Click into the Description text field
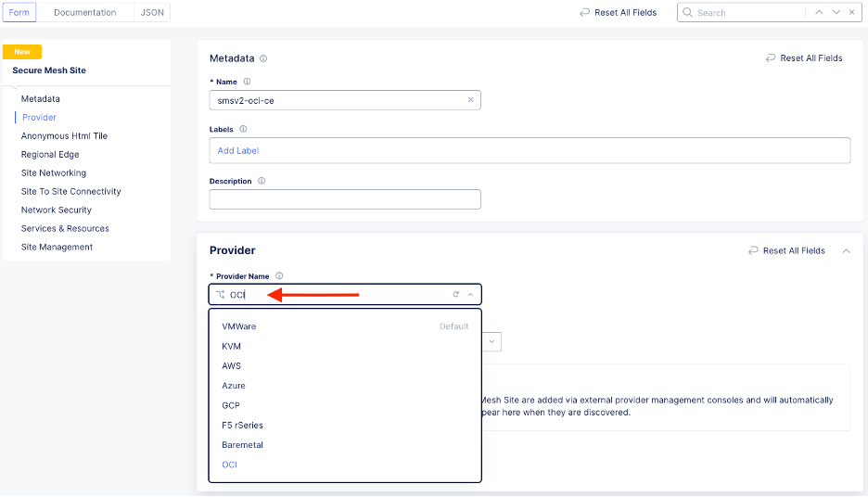The image size is (868, 497). (x=345, y=199)
